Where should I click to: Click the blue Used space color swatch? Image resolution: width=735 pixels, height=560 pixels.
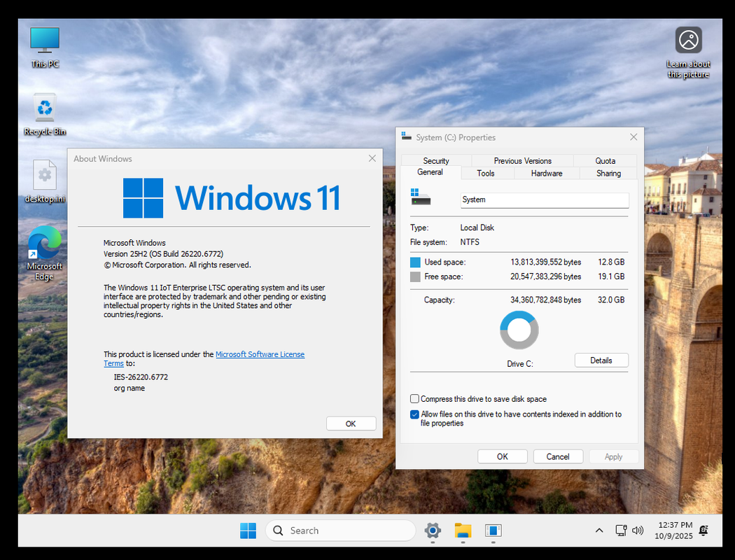[x=415, y=262]
